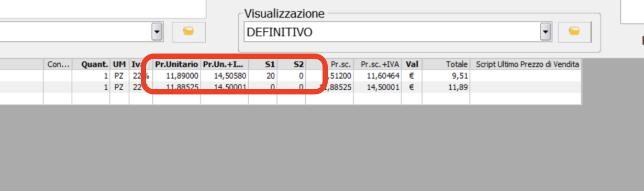
Task: Click the Quant. column header
Action: (91, 64)
